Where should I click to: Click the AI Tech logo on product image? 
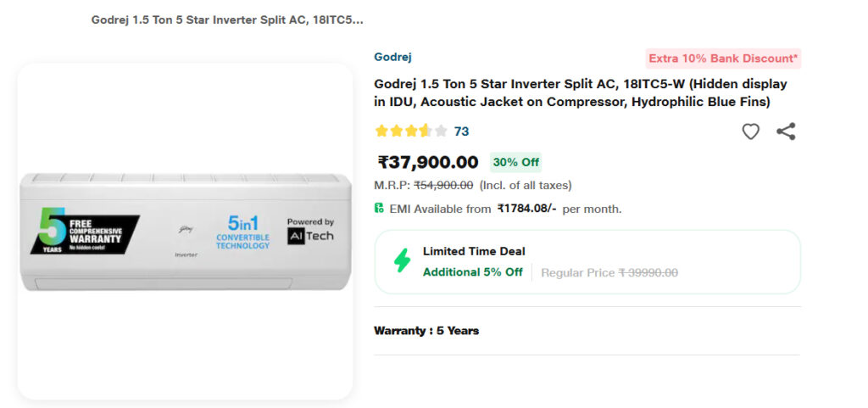click(x=309, y=231)
